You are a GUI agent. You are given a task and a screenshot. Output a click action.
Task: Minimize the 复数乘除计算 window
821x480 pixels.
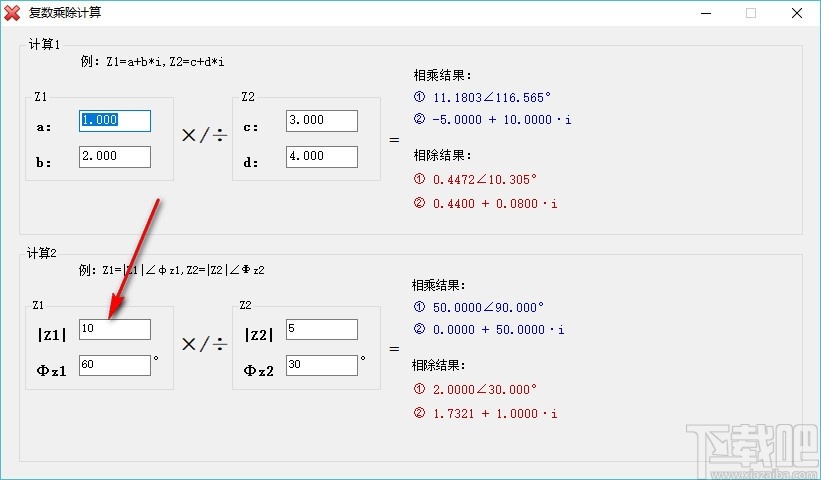coord(705,14)
